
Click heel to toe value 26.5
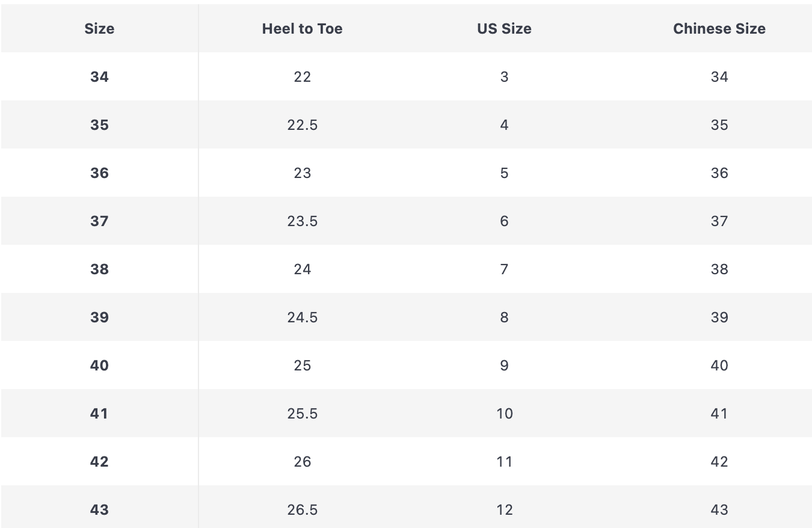click(x=302, y=509)
